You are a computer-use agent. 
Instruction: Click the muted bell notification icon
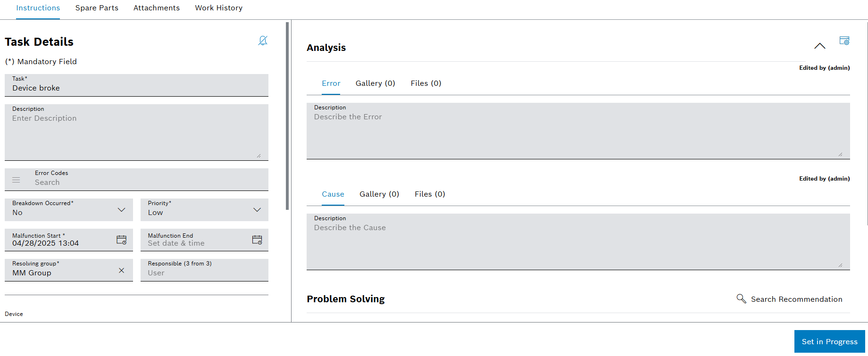(x=263, y=41)
